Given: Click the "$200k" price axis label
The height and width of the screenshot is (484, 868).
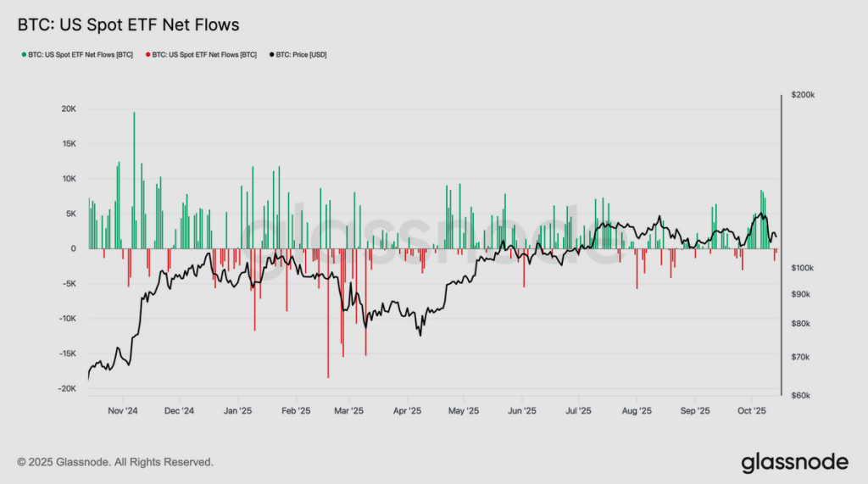Looking at the screenshot, I should point(801,96).
